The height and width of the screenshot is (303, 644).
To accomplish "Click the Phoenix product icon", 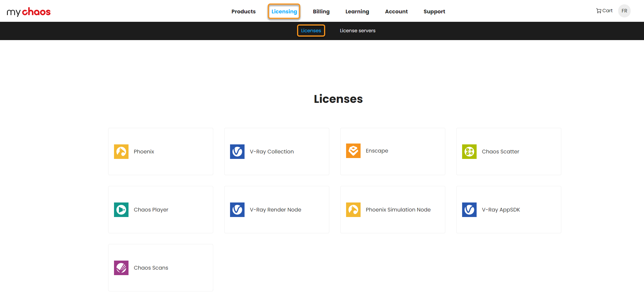I will coord(121,152).
